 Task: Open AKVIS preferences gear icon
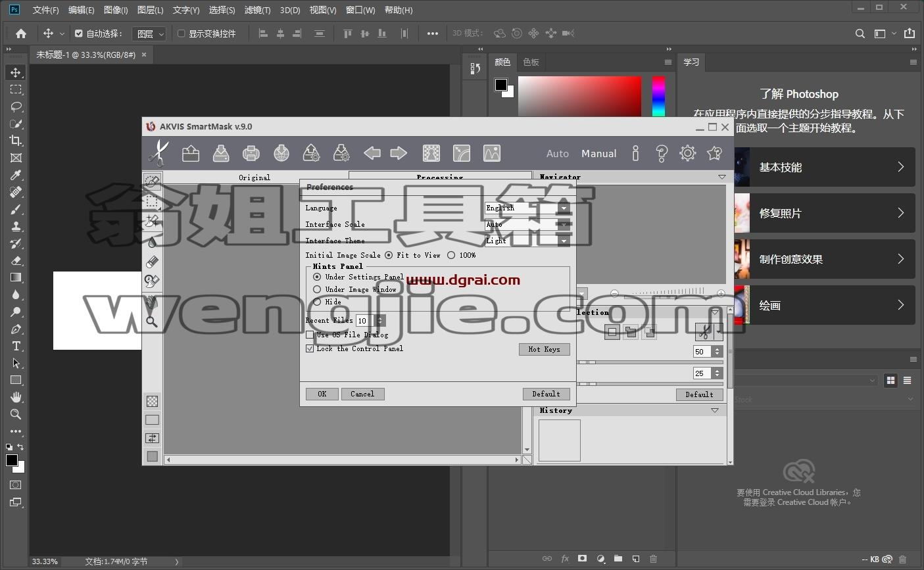coord(688,153)
